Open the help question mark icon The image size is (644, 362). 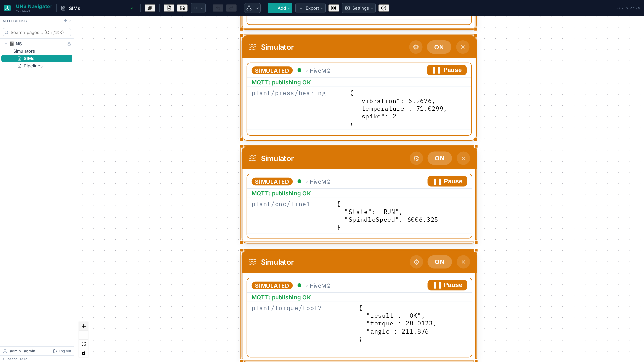click(384, 8)
